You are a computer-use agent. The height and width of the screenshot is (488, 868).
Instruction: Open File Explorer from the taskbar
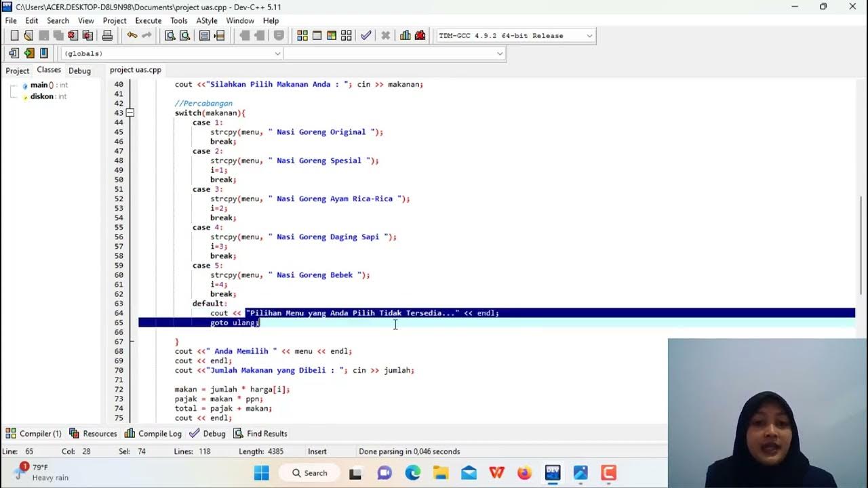(x=441, y=473)
